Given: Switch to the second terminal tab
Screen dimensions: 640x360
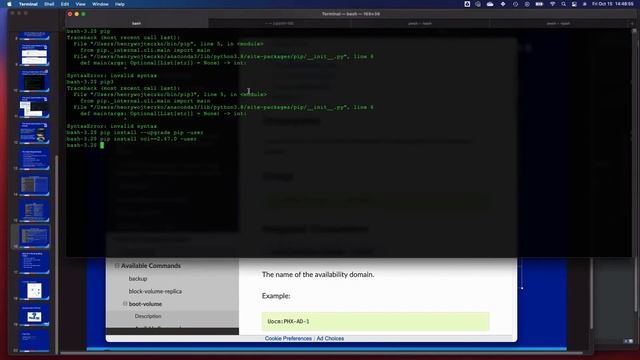Looking at the screenshot, I should (x=280, y=24).
